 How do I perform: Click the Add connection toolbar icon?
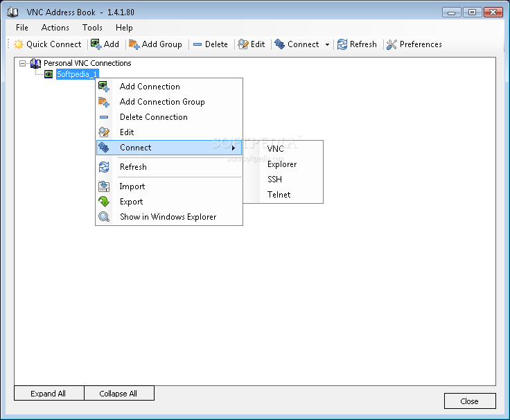click(96, 44)
